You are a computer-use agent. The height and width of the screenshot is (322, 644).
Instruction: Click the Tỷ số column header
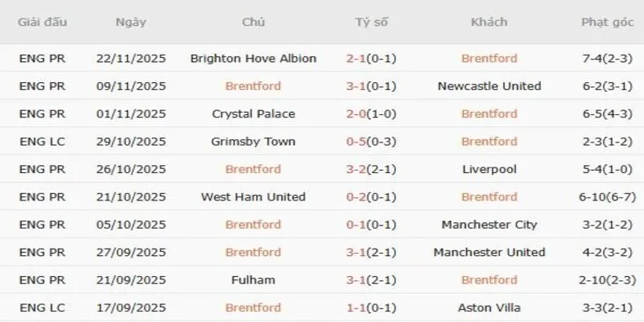(x=371, y=22)
